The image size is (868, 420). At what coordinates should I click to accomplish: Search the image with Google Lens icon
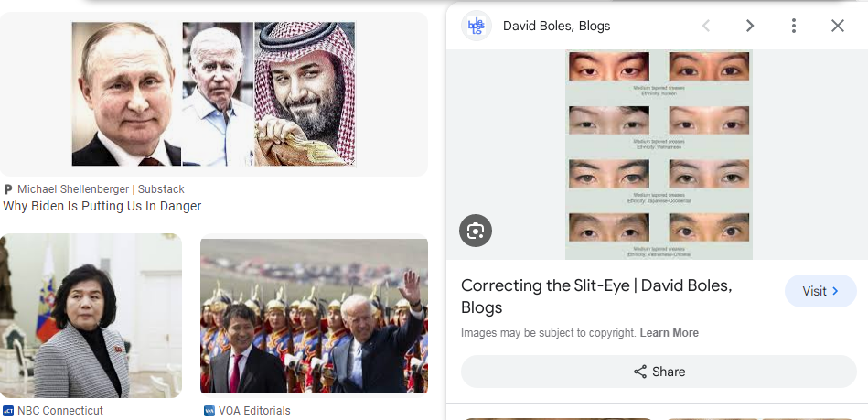[476, 231]
